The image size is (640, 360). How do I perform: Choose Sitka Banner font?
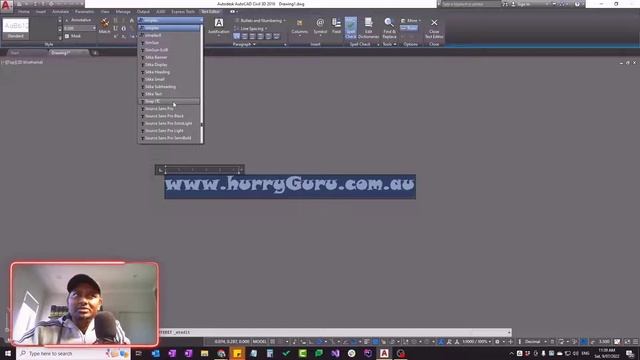(x=170, y=58)
